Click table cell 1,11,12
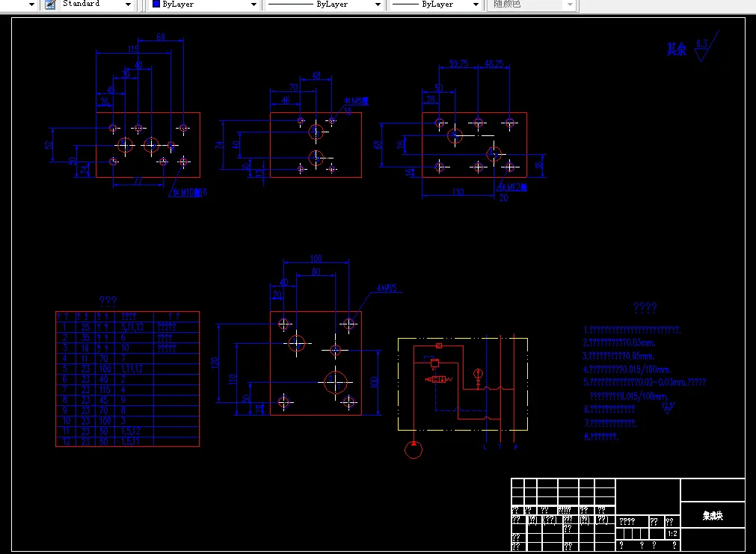Image resolution: width=756 pixels, height=554 pixels. 132,369
